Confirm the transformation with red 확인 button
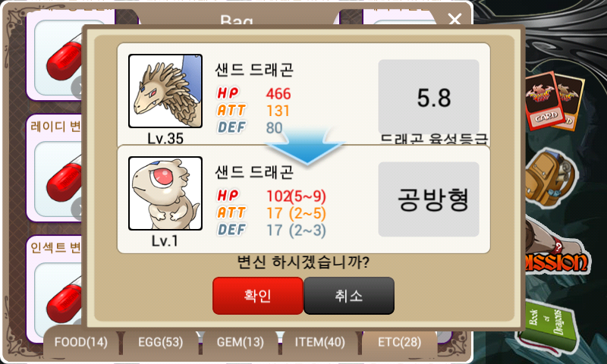607x364 pixels. click(x=258, y=296)
